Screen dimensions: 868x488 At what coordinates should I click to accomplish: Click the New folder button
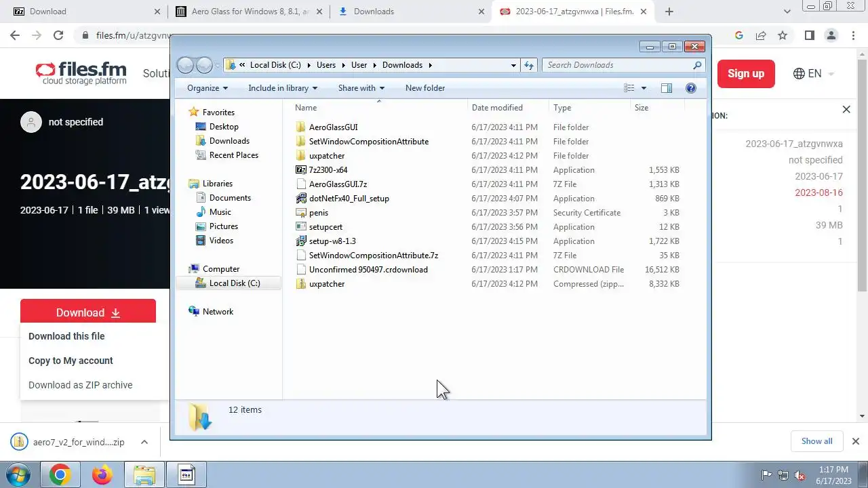425,88
